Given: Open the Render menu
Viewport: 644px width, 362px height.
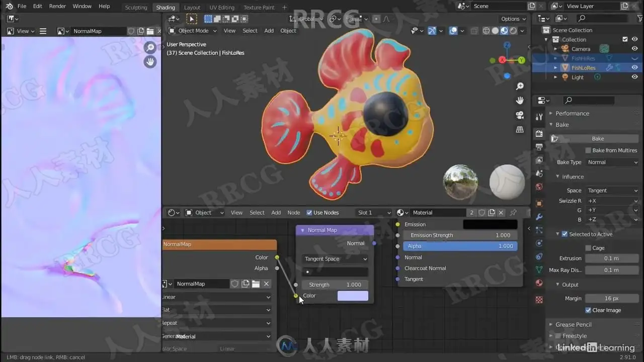Looking at the screenshot, I should [x=57, y=6].
